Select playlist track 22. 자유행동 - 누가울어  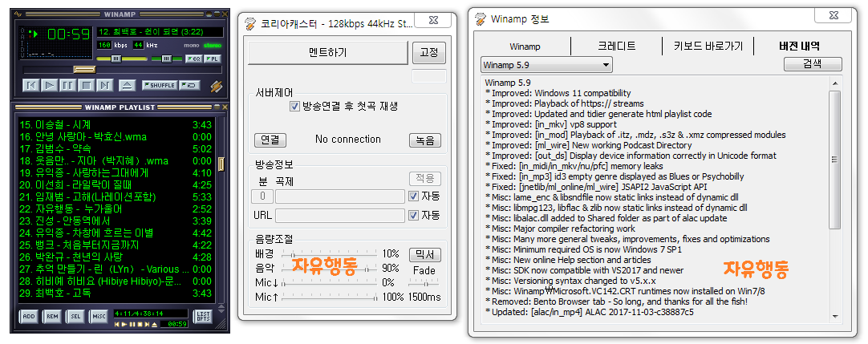[116, 209]
